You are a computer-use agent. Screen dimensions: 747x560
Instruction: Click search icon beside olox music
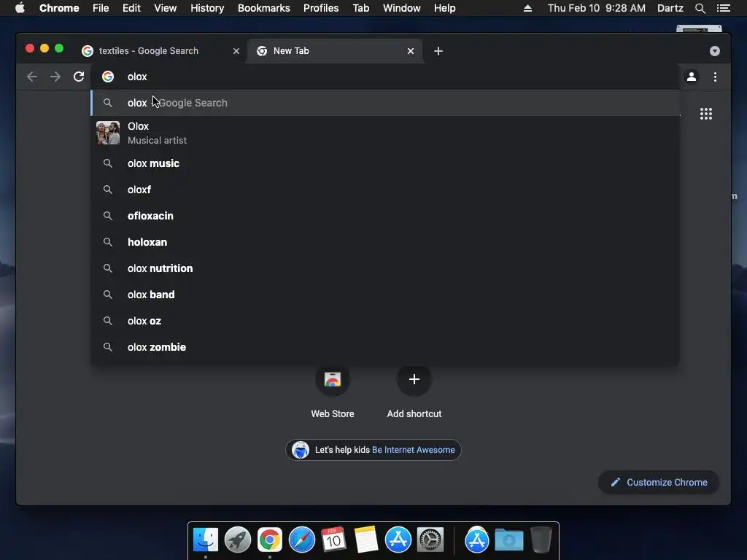click(108, 163)
